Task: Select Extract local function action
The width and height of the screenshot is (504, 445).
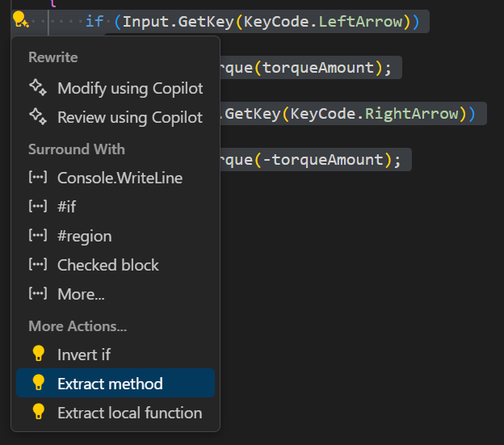Action: point(129,413)
